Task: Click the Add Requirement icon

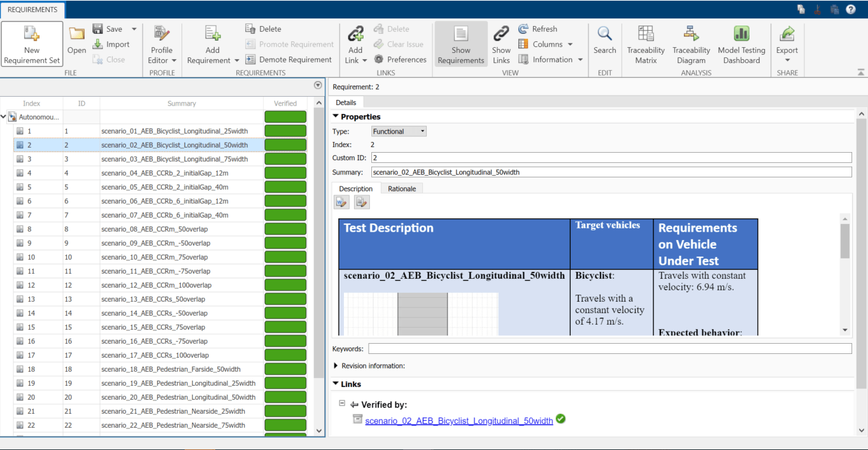Action: pyautogui.click(x=213, y=35)
